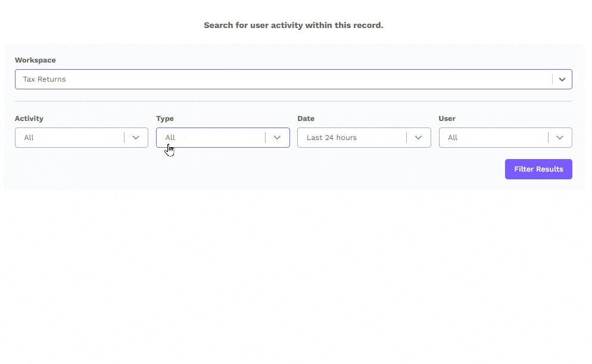Expand the User filter set to All
Image resolution: width=592 pixels, height=364 pixels.
pyautogui.click(x=505, y=138)
